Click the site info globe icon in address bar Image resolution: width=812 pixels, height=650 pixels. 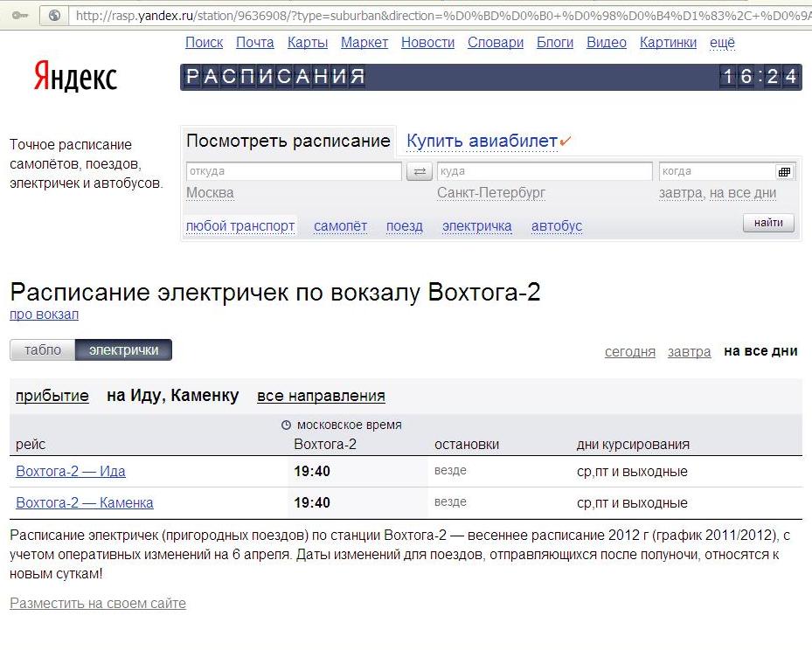[55, 15]
